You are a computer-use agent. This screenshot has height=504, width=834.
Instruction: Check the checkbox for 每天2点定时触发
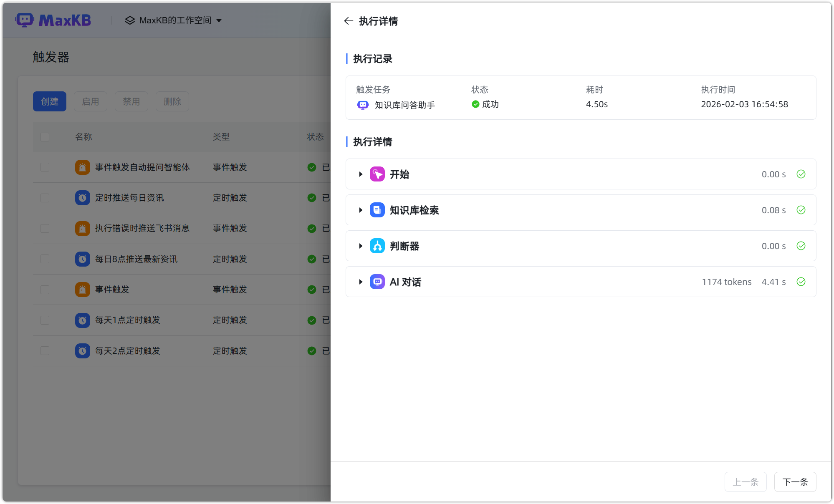tap(45, 350)
